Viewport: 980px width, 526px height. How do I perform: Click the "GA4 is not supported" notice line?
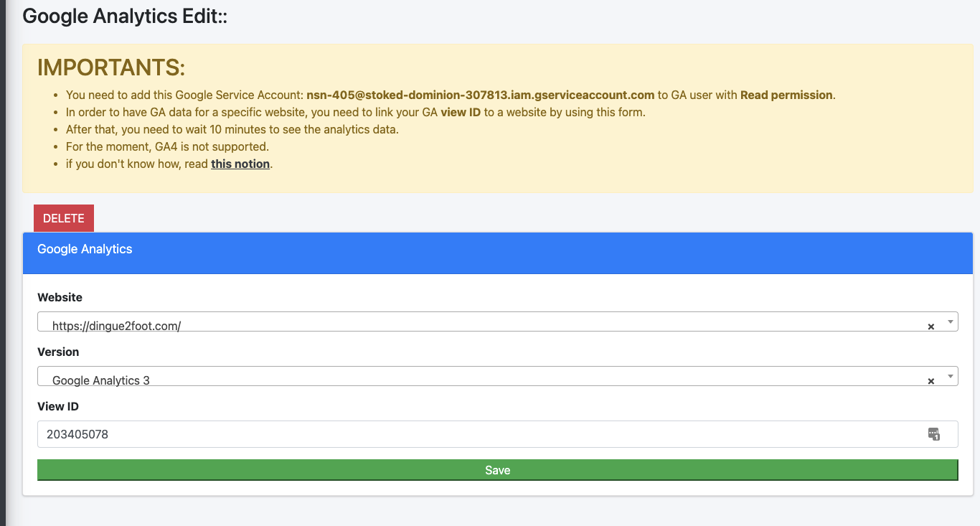coord(167,146)
